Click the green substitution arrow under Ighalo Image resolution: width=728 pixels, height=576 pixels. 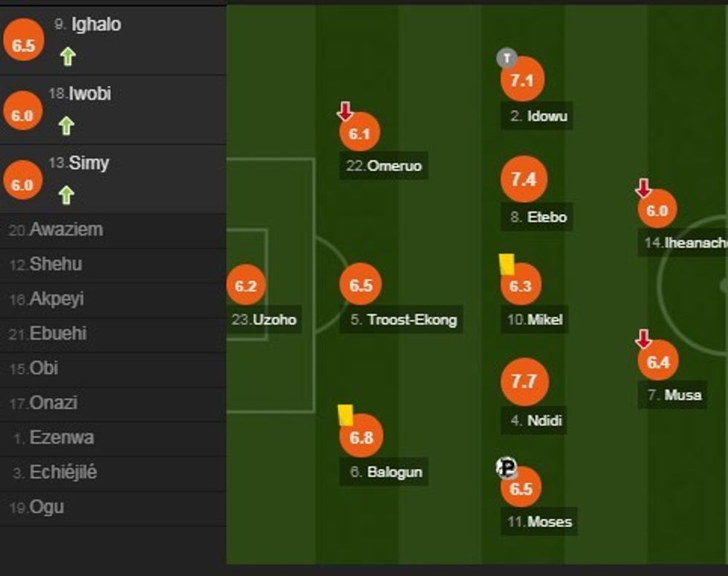point(67,56)
